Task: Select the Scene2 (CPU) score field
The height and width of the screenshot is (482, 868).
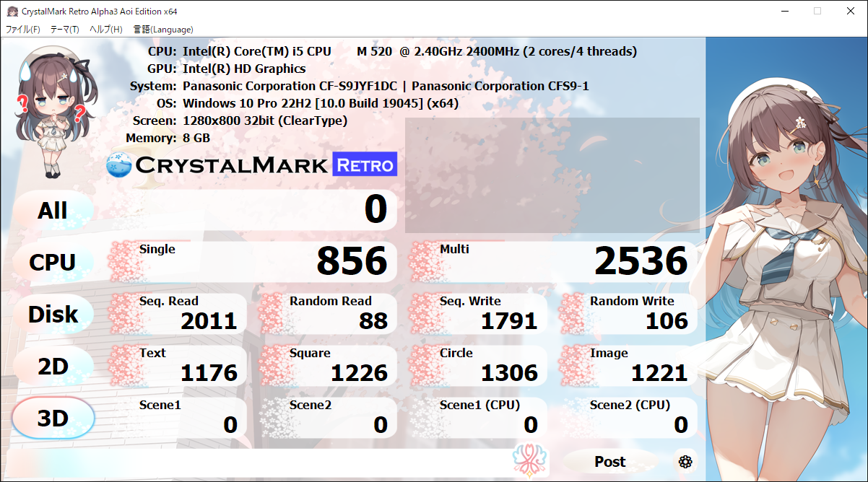Action: [x=628, y=419]
